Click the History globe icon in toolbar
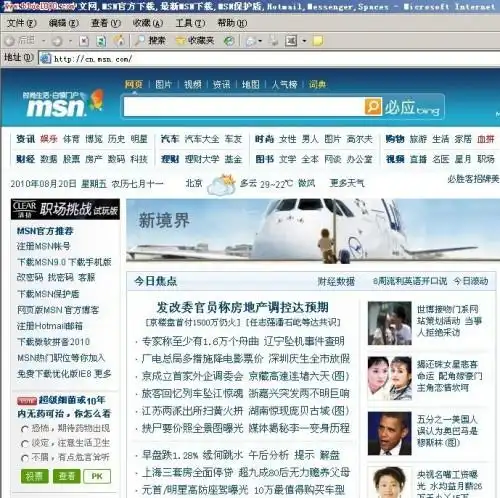This screenshot has width=500, height=498. [x=229, y=41]
